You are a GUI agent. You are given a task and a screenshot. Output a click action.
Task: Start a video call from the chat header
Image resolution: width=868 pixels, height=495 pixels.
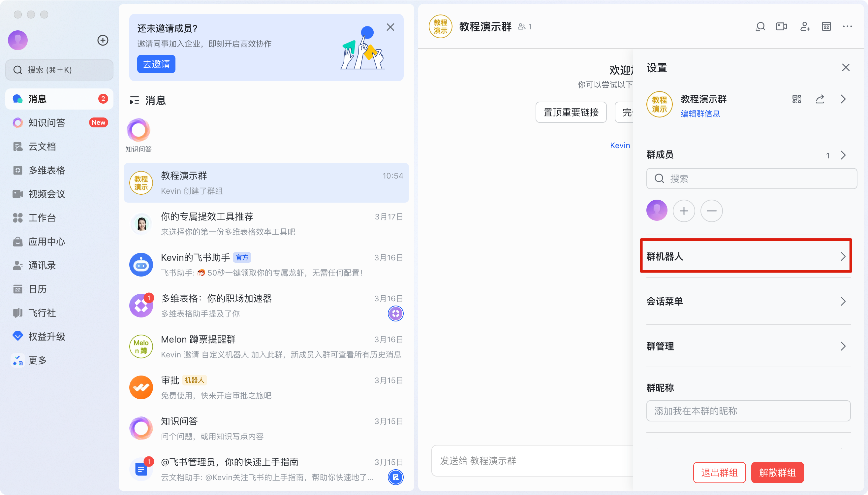(782, 26)
